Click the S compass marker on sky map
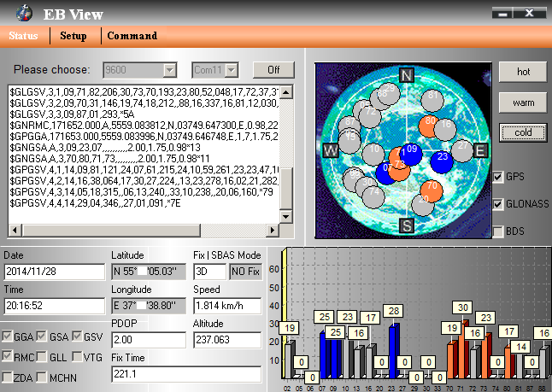552x392 pixels. 407,225
